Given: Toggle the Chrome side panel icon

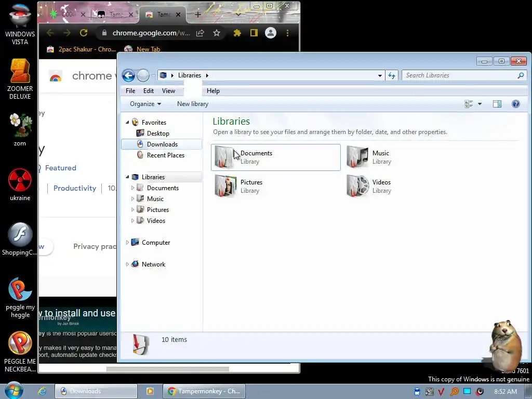Looking at the screenshot, I should click(254, 33).
